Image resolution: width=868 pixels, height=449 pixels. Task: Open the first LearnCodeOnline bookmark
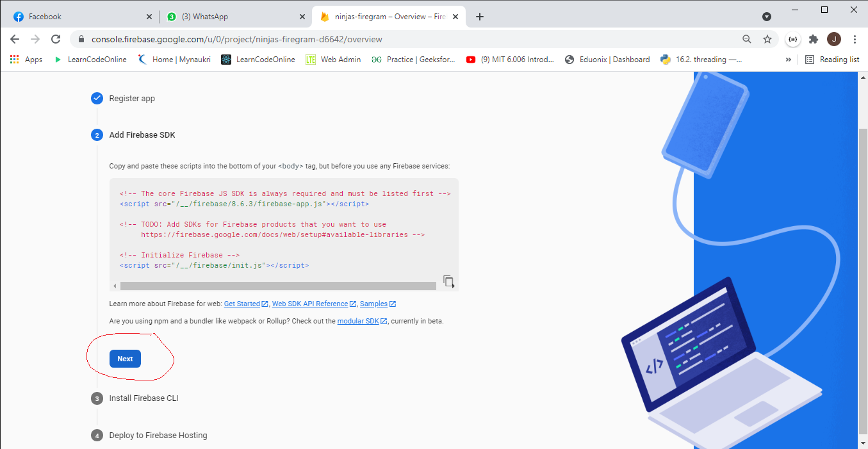click(90, 60)
